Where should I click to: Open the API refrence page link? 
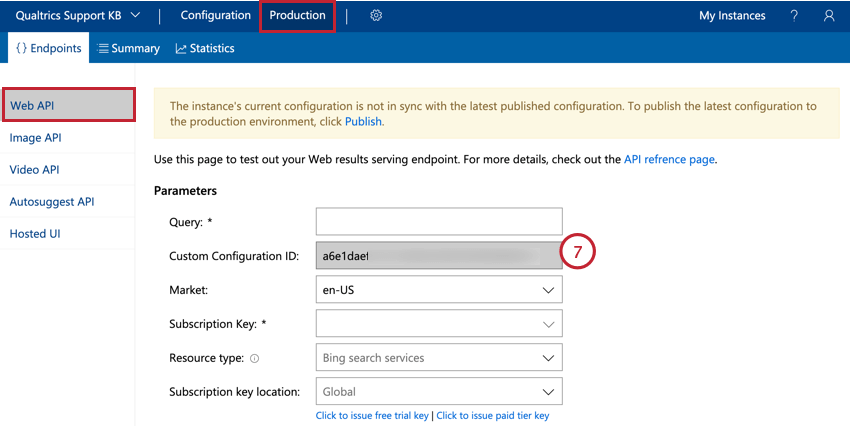coord(669,159)
